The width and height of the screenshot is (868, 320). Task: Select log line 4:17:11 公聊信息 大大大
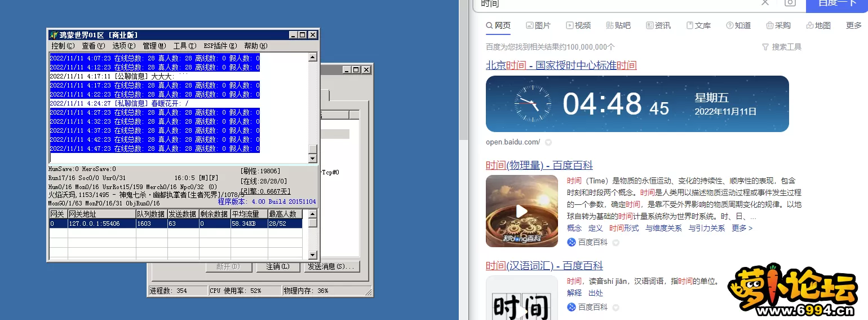click(119, 76)
